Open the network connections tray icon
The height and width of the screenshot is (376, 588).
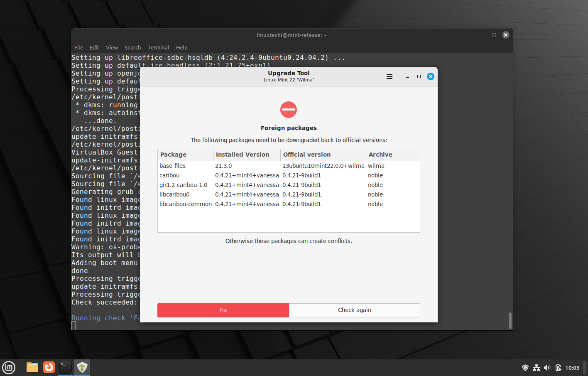[x=537, y=368]
